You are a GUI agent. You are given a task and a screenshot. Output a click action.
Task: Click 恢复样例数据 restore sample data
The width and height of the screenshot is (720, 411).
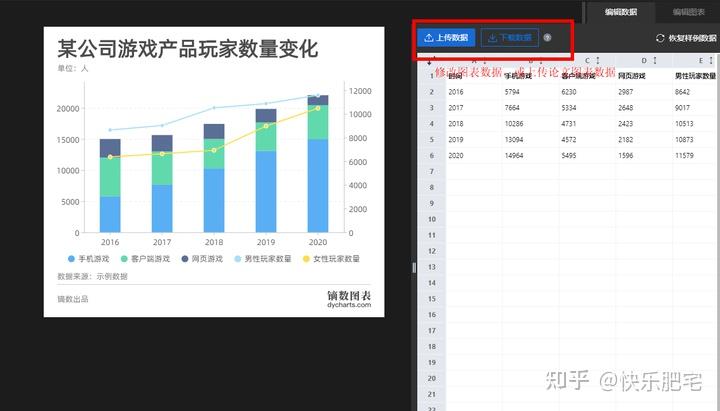point(686,38)
